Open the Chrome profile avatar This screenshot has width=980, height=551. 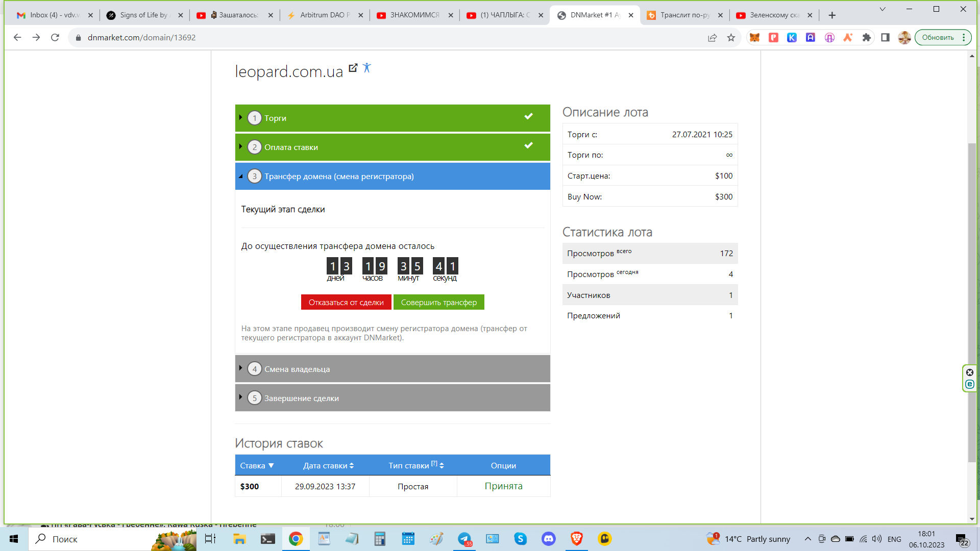pyautogui.click(x=904, y=37)
